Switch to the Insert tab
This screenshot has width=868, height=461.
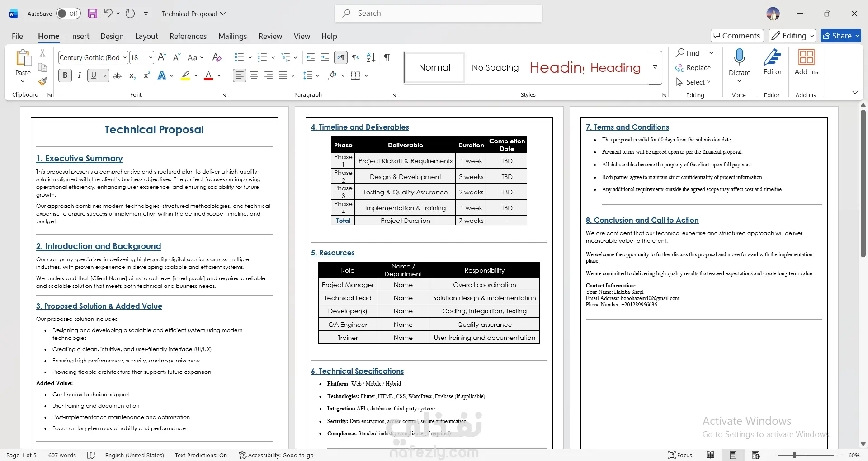pos(80,36)
